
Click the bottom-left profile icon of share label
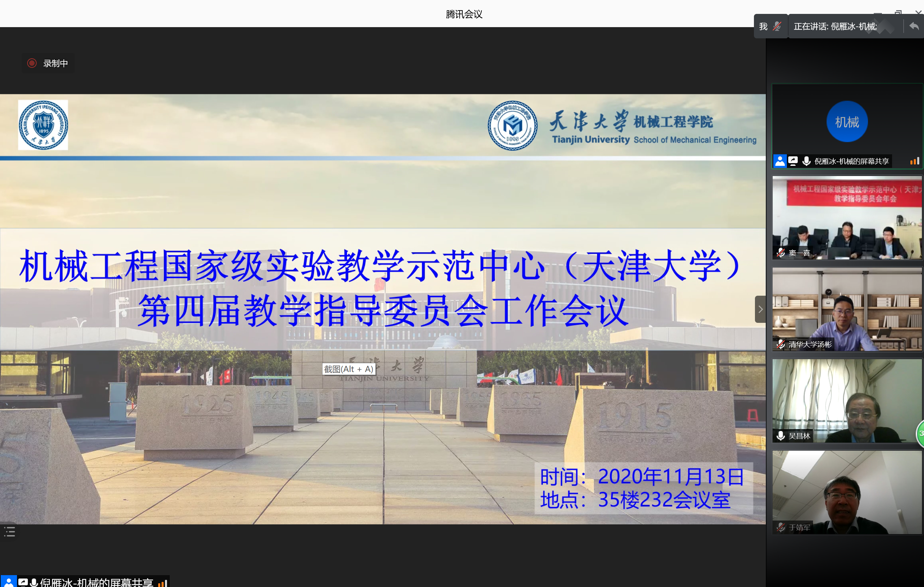pyautogui.click(x=8, y=582)
